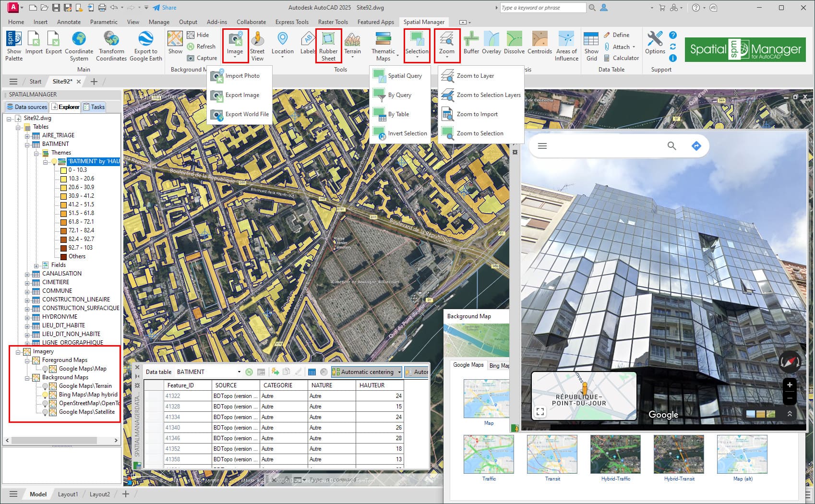The width and height of the screenshot is (815, 504).
Task: Toggle bulb of 'BATIMENT' by 'HAU theme
Action: [54, 162]
